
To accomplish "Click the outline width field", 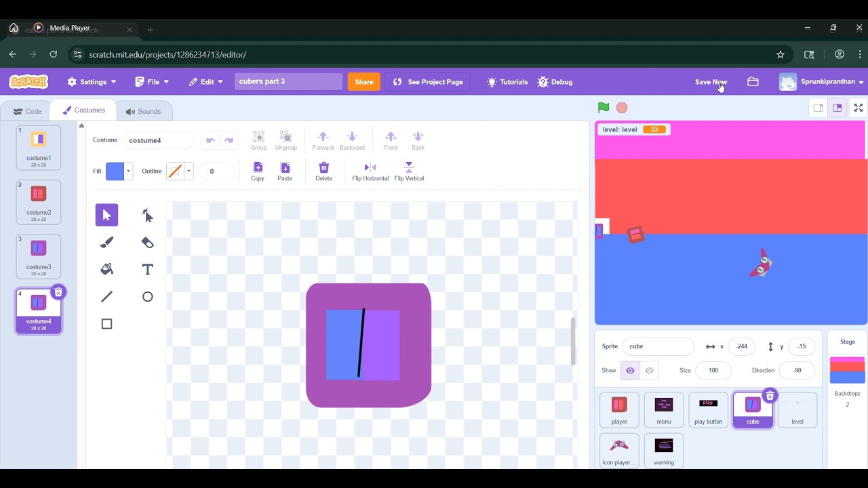I will (216, 171).
